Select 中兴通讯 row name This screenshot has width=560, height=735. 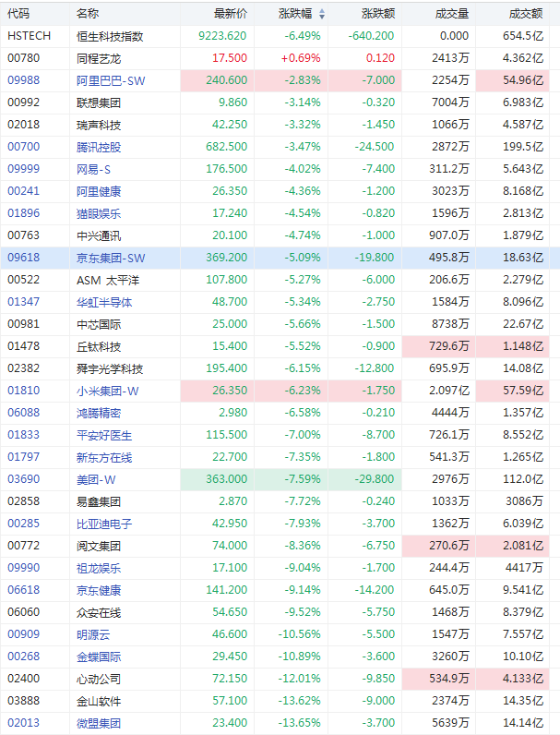tap(99, 235)
